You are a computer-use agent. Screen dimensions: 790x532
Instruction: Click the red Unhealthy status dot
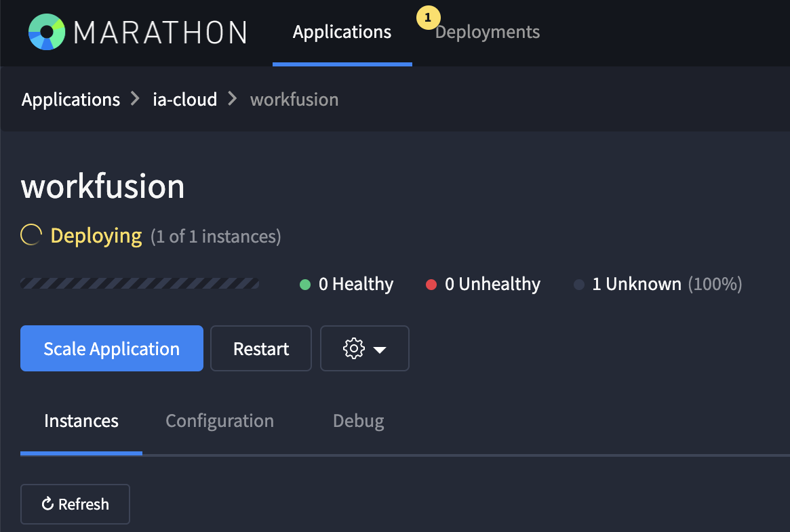click(x=431, y=285)
